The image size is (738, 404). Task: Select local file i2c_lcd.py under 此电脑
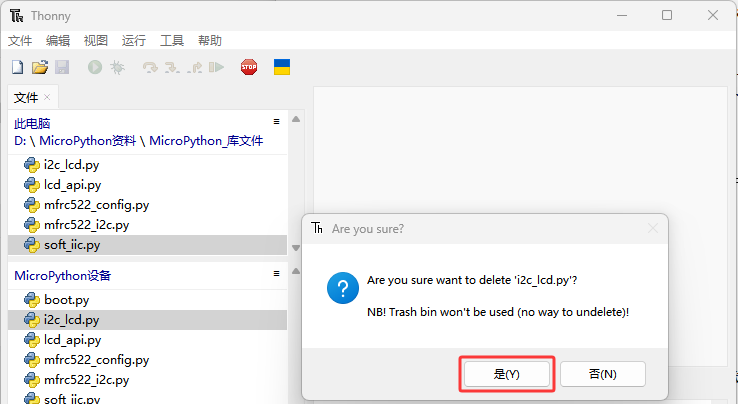[x=147, y=165]
